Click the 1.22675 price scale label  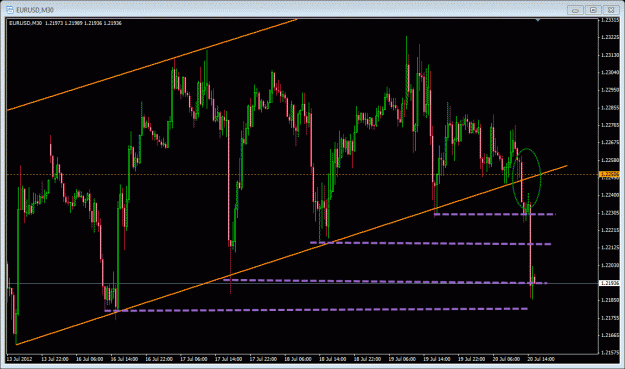point(610,142)
